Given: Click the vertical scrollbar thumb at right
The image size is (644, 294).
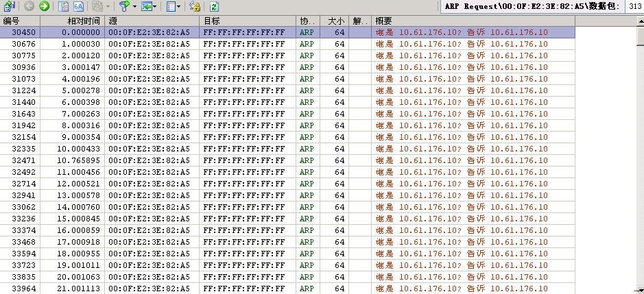Looking at the screenshot, I should 641,36.
